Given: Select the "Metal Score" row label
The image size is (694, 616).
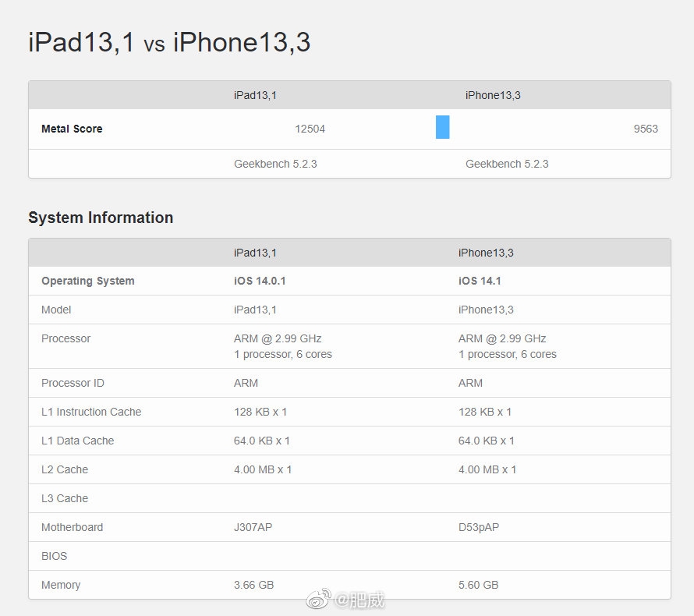Looking at the screenshot, I should click(72, 129).
